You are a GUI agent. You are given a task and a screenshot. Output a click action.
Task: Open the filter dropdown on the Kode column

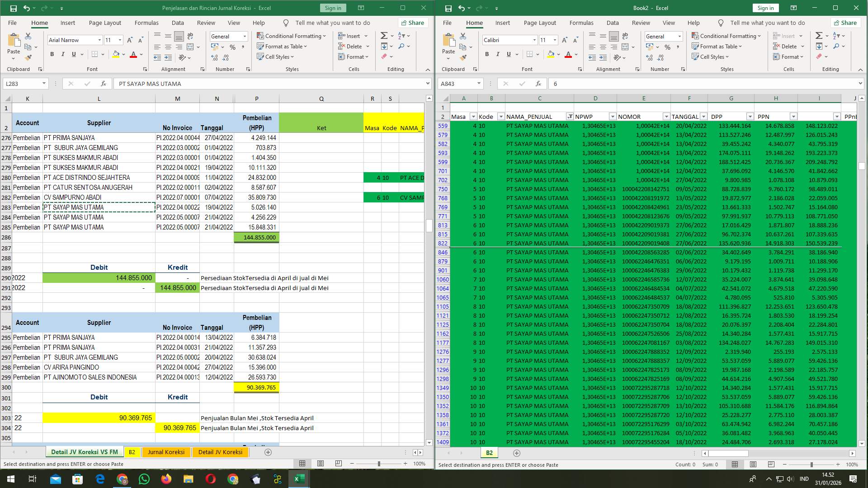[x=500, y=117]
